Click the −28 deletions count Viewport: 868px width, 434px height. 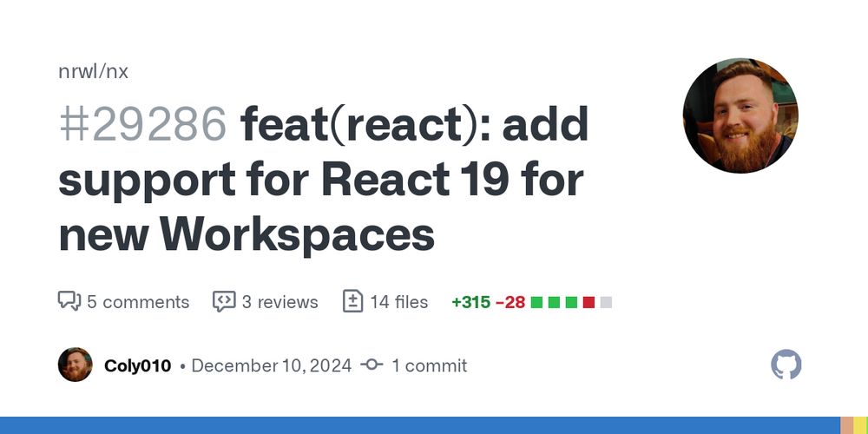510,302
